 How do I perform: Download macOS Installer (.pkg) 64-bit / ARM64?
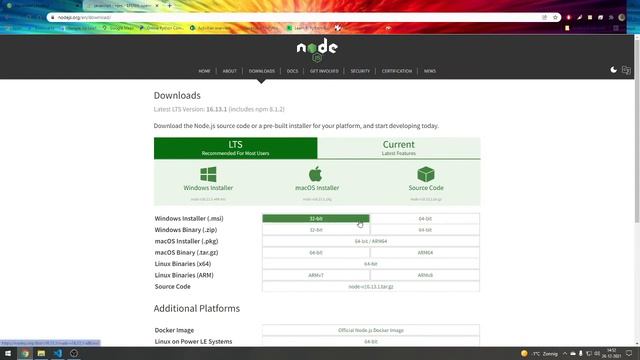371,241
